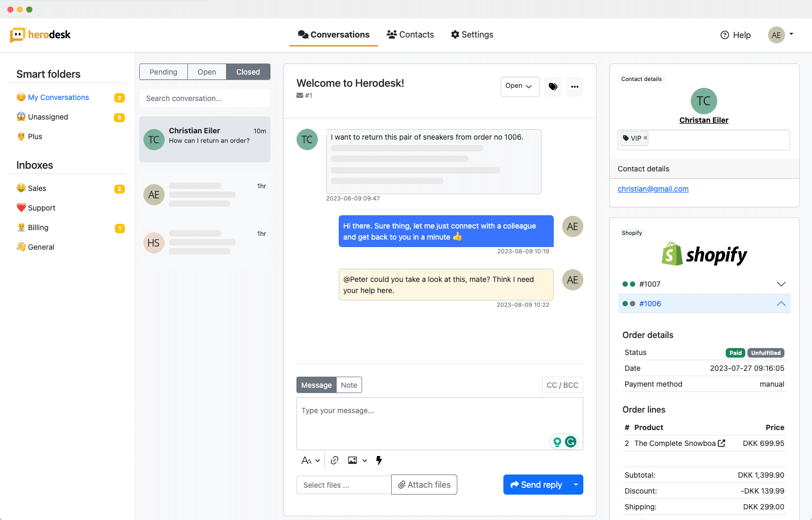The width and height of the screenshot is (812, 520).
Task: Open Christian Eiler conversation in list
Action: (x=205, y=139)
